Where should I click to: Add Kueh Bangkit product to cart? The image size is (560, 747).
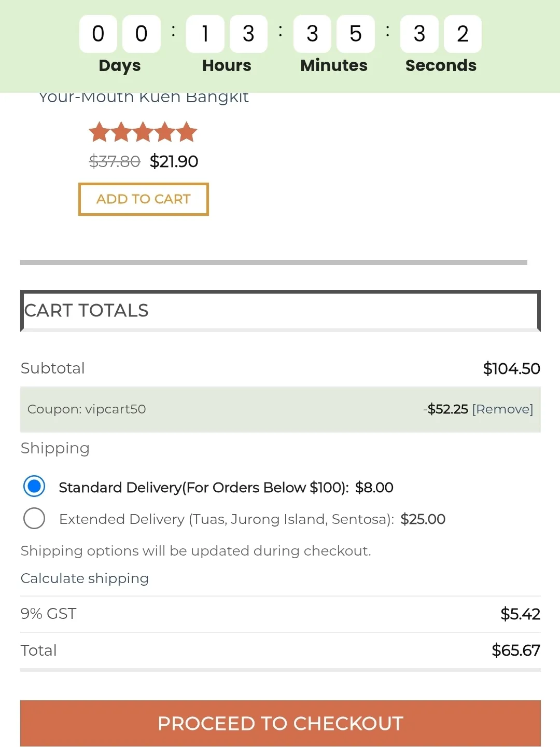tap(144, 199)
